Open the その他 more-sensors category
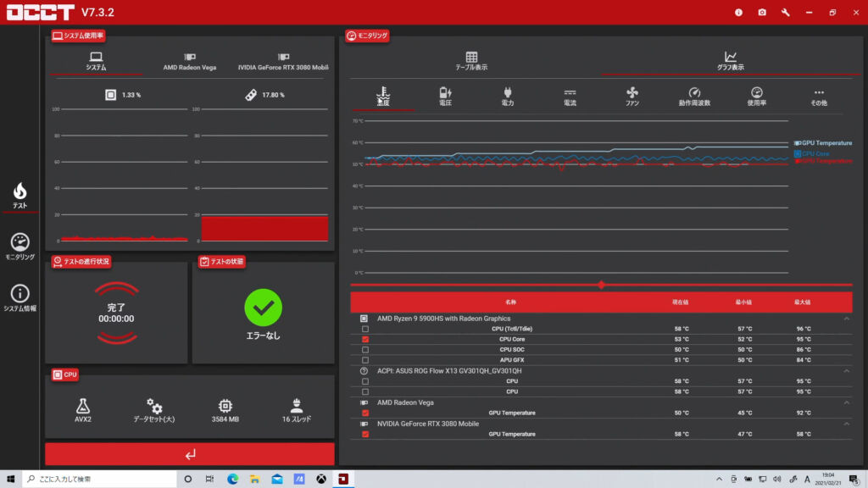 819,97
